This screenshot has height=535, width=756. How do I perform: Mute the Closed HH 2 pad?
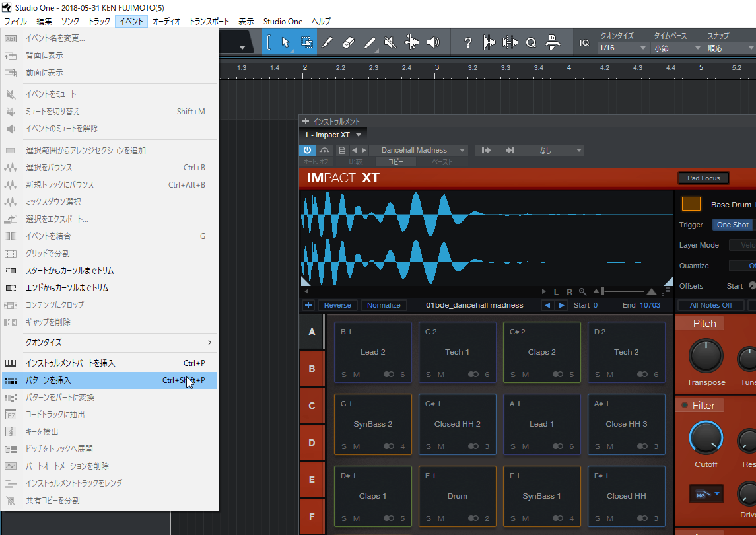[x=441, y=446]
